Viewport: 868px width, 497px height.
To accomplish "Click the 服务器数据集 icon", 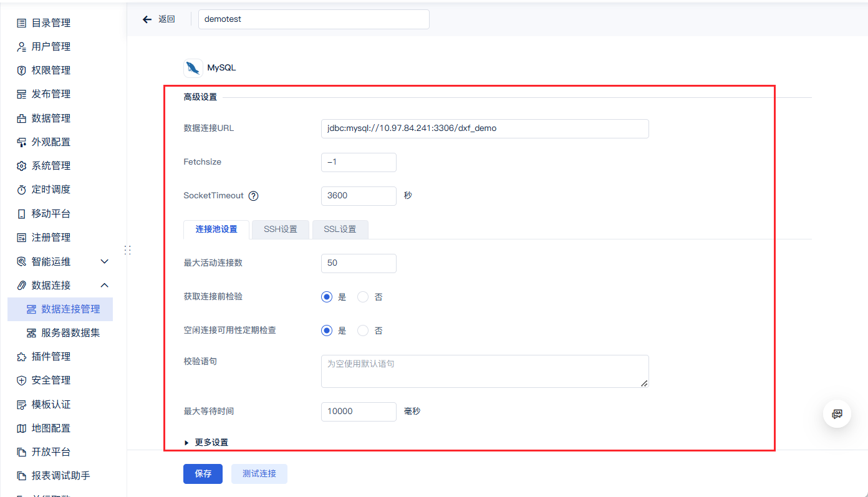I will click(31, 333).
